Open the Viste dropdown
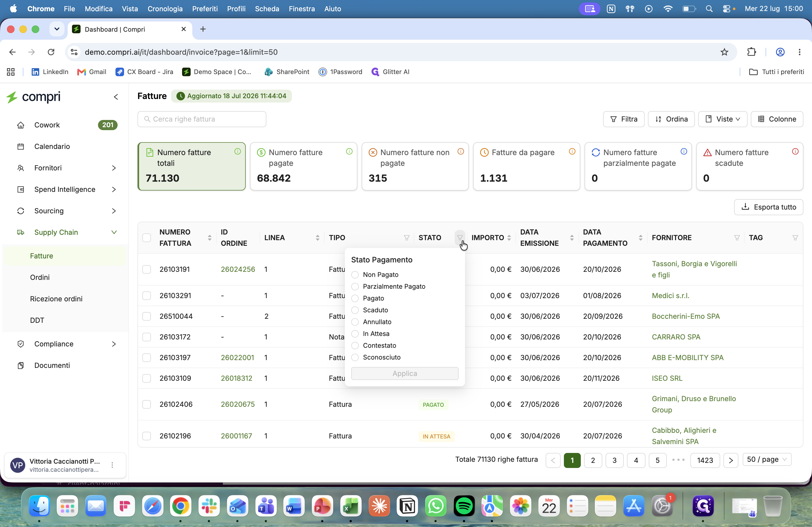Viewport: 812px width, 527px height. pos(722,119)
